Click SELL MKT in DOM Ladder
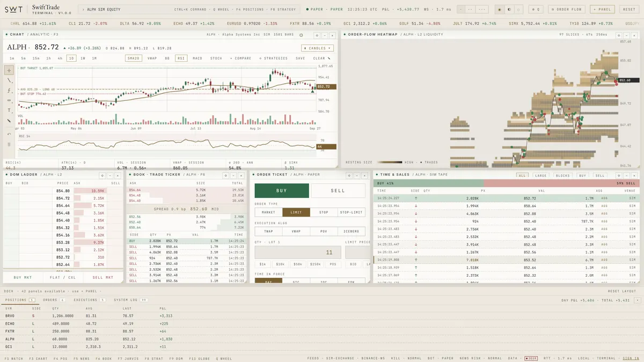 coord(103,277)
